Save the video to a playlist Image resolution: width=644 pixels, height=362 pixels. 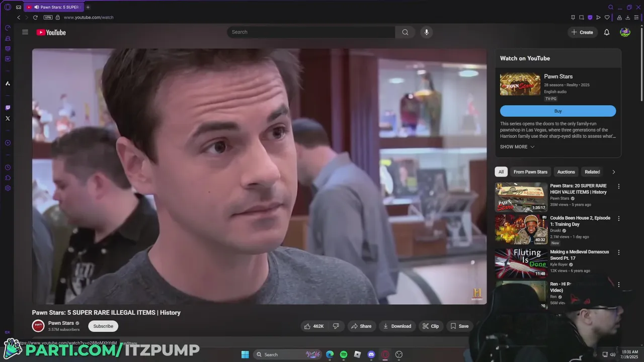459,326
